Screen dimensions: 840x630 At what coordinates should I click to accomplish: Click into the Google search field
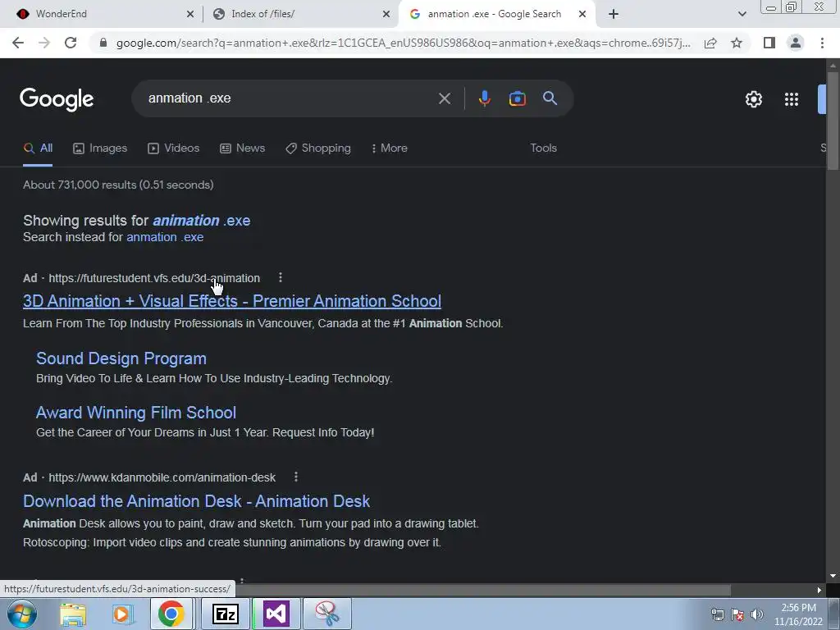point(290,98)
